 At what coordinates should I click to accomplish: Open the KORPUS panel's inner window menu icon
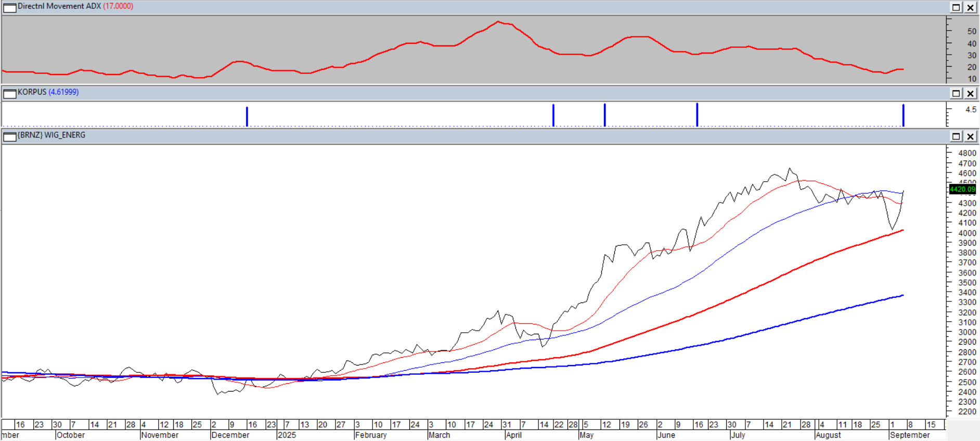point(9,93)
